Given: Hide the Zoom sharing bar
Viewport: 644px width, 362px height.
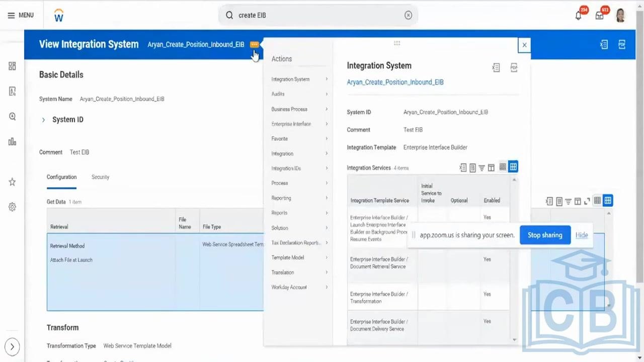Looking at the screenshot, I should [582, 235].
